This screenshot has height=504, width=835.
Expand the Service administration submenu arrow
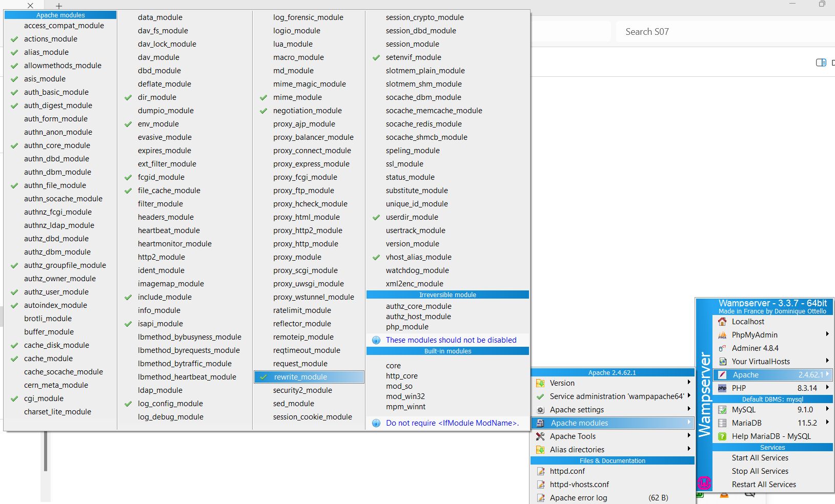point(689,395)
